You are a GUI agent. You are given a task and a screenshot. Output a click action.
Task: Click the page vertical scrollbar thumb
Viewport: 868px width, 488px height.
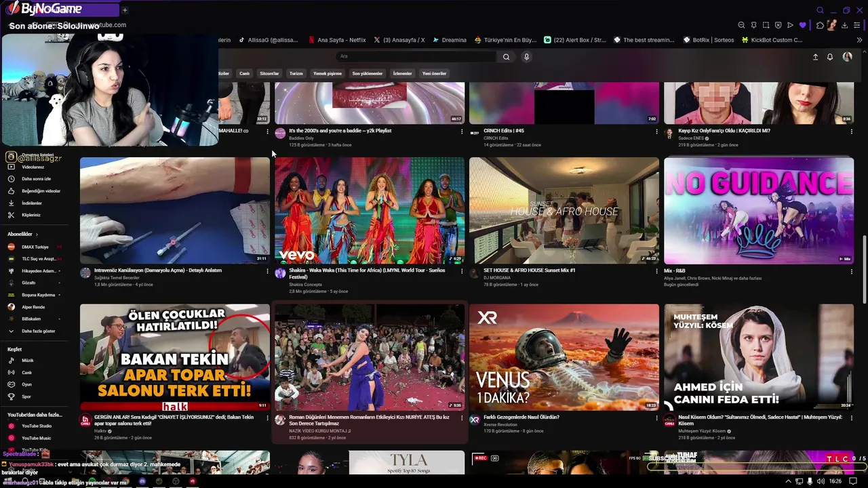pyautogui.click(x=864, y=270)
